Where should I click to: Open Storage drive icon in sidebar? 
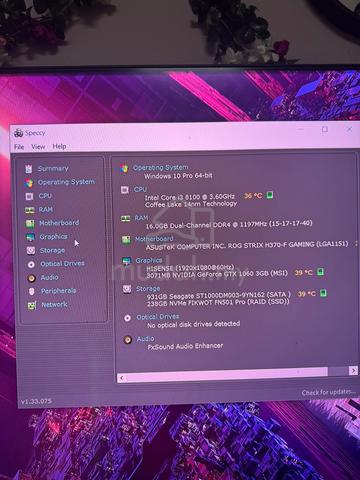pos(31,250)
